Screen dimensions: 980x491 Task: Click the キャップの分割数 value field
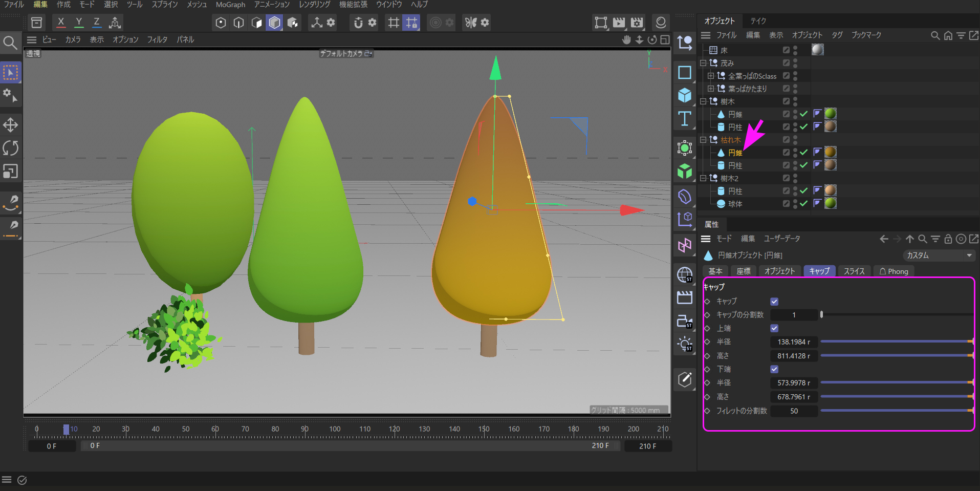point(794,315)
